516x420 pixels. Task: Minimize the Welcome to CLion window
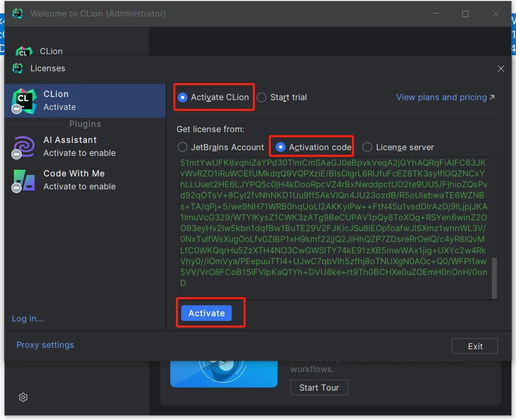tap(436, 14)
